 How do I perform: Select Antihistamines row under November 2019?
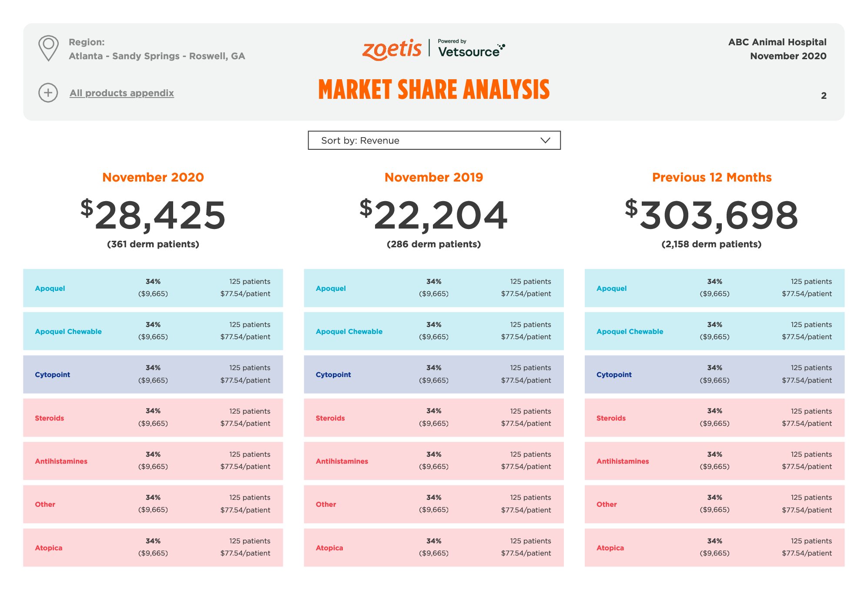coord(434,461)
